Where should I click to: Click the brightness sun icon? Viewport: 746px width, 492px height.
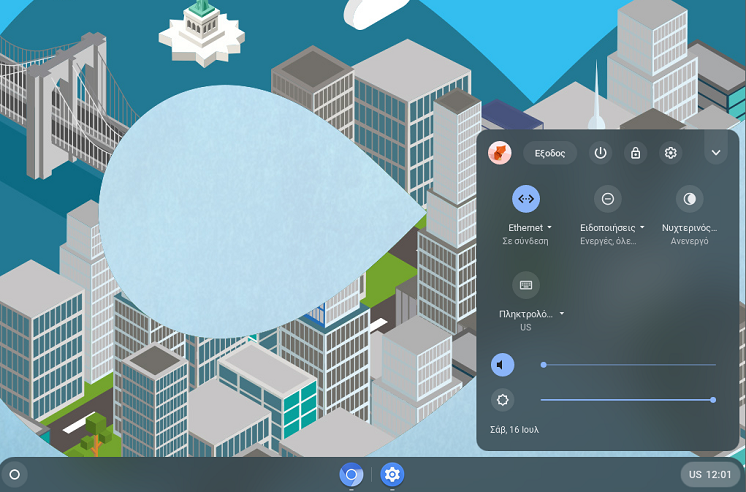point(502,400)
